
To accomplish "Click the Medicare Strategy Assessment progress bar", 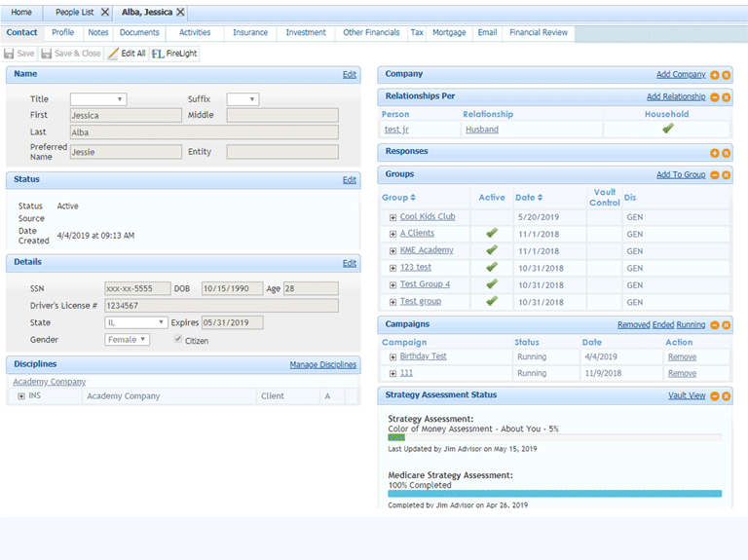I will [x=554, y=494].
